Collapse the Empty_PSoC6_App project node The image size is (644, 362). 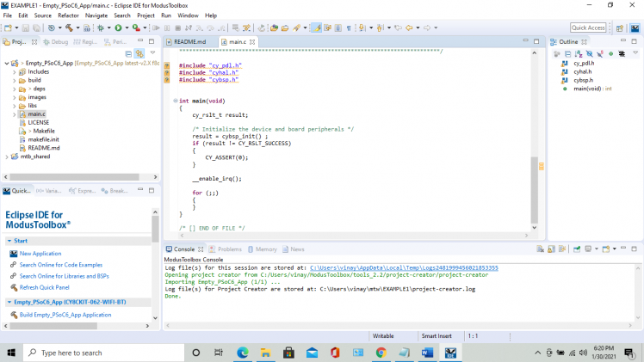[x=6, y=63]
